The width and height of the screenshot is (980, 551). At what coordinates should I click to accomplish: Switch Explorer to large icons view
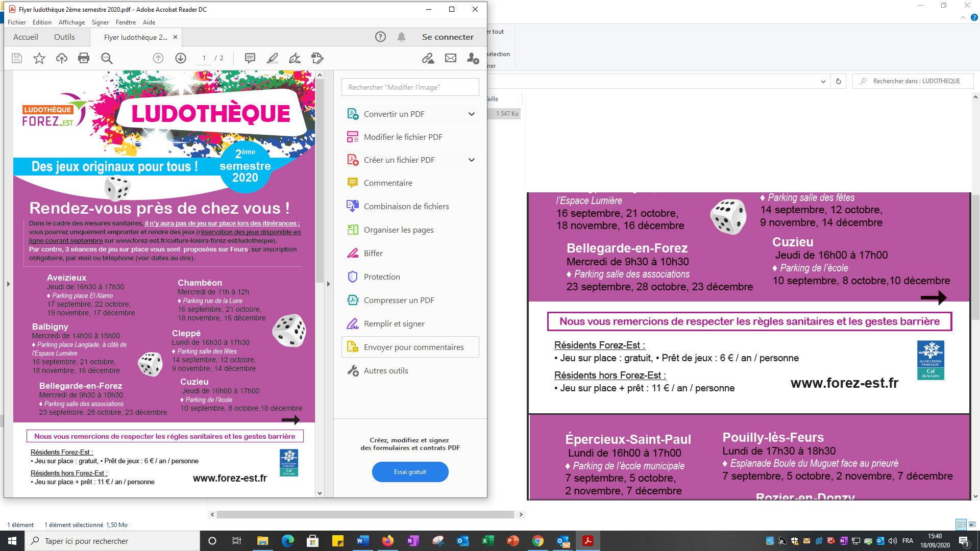tap(972, 524)
